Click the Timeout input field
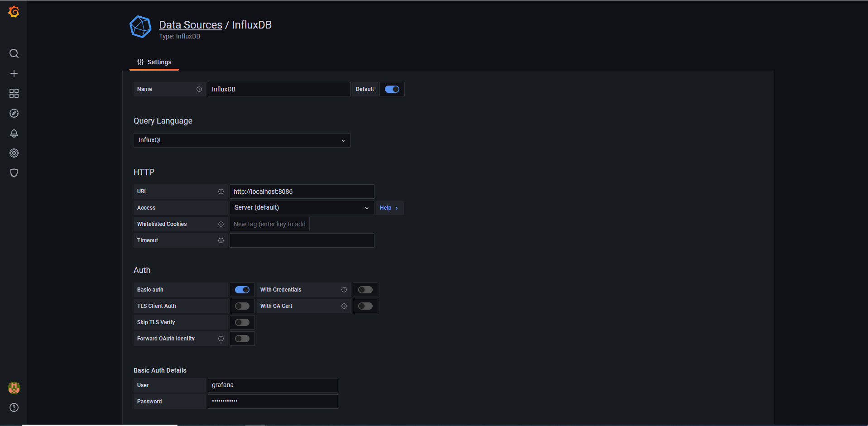Image resolution: width=868 pixels, height=426 pixels. (302, 240)
